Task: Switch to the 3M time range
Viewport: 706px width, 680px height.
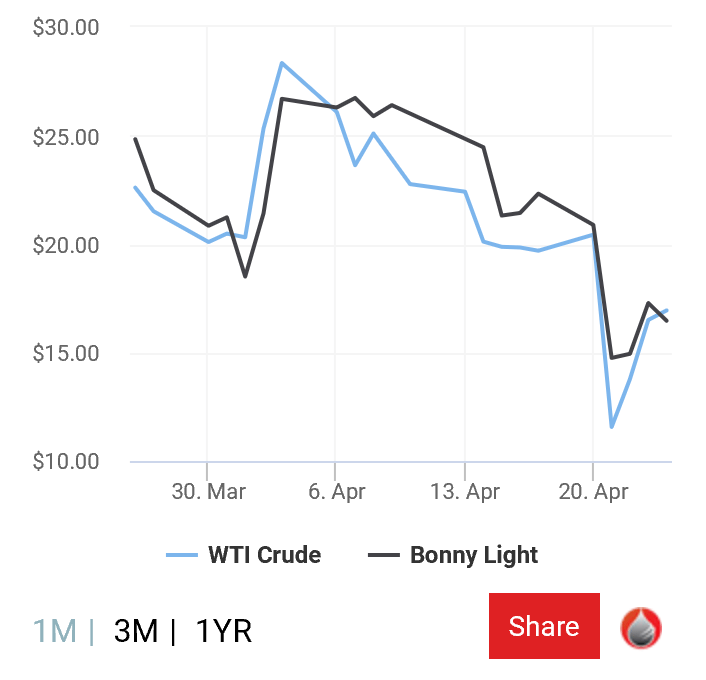Action: coord(136,630)
